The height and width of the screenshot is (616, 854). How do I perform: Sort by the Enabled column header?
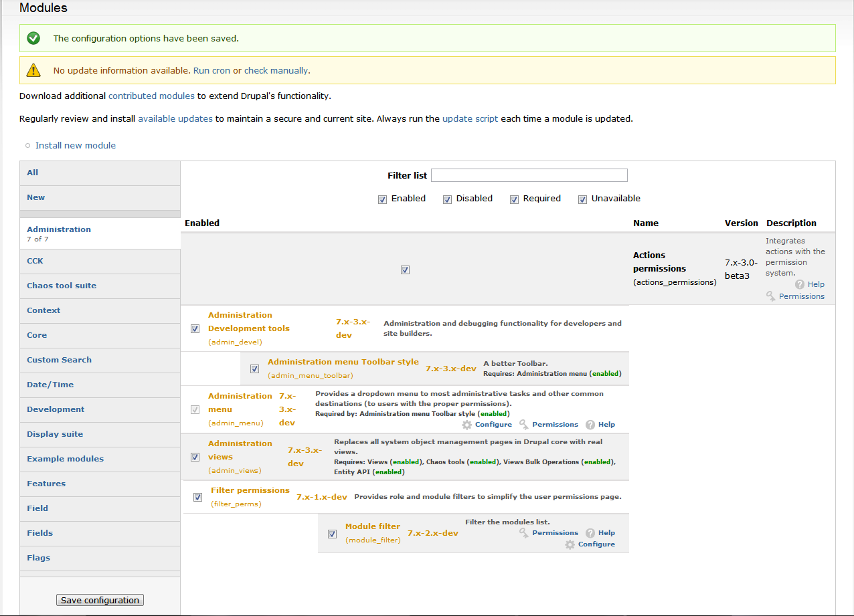(x=202, y=223)
